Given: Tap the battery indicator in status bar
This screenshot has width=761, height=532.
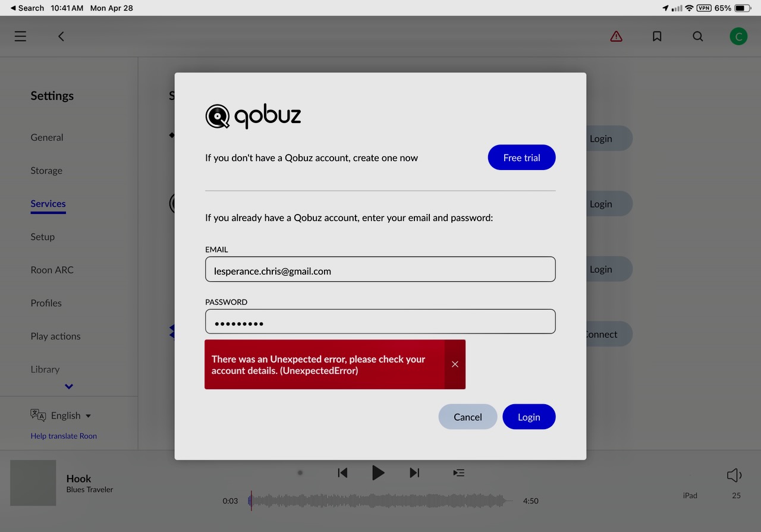Looking at the screenshot, I should tap(743, 8).
